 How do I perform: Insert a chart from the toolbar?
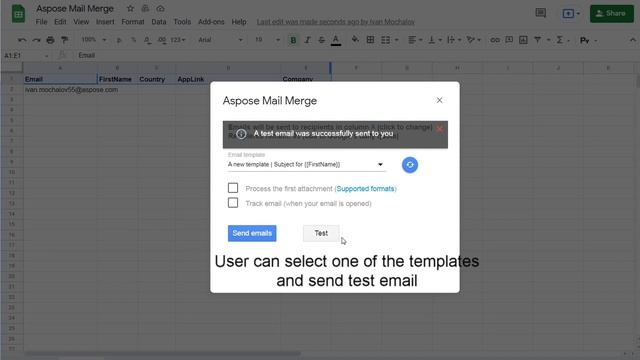523,40
